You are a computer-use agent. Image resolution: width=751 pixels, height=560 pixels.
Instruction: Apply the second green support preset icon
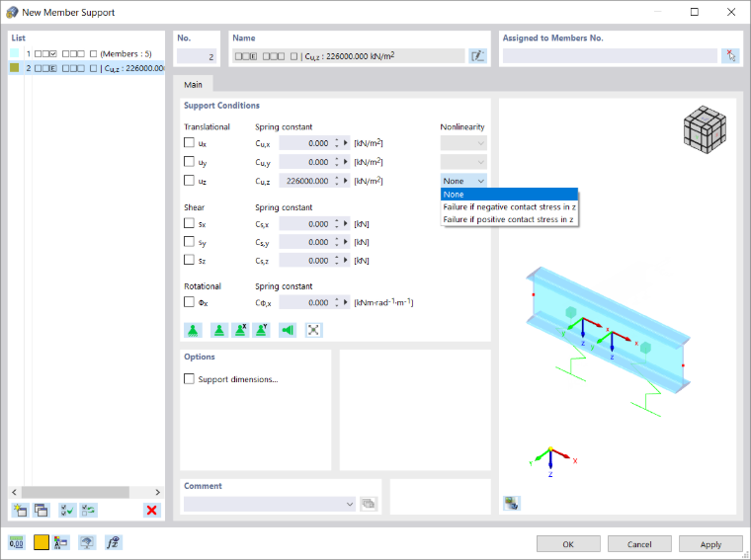tap(219, 330)
